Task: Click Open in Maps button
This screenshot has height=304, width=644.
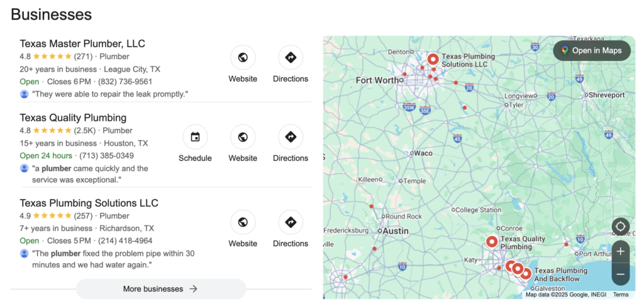Action: [592, 50]
